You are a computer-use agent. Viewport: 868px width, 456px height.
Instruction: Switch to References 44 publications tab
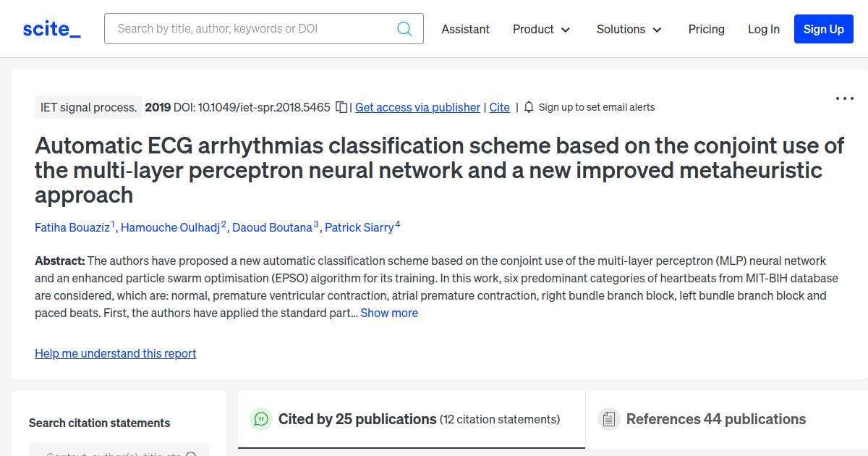point(715,419)
